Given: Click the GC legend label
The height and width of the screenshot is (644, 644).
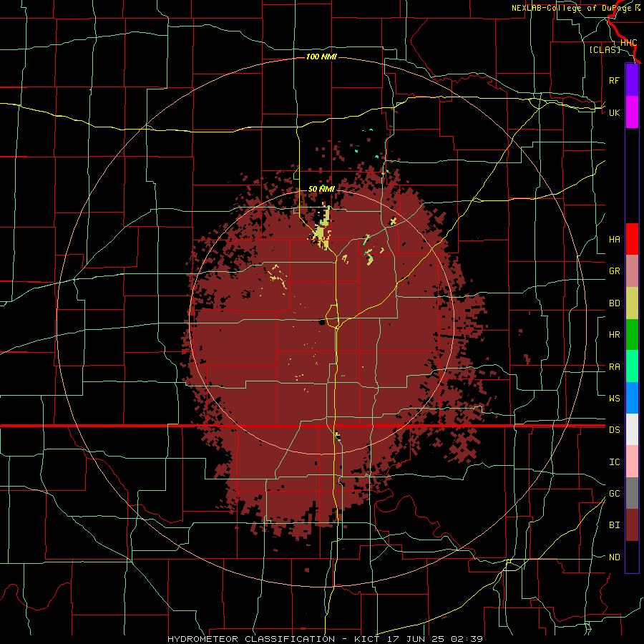Looking at the screenshot, I should point(614,494).
